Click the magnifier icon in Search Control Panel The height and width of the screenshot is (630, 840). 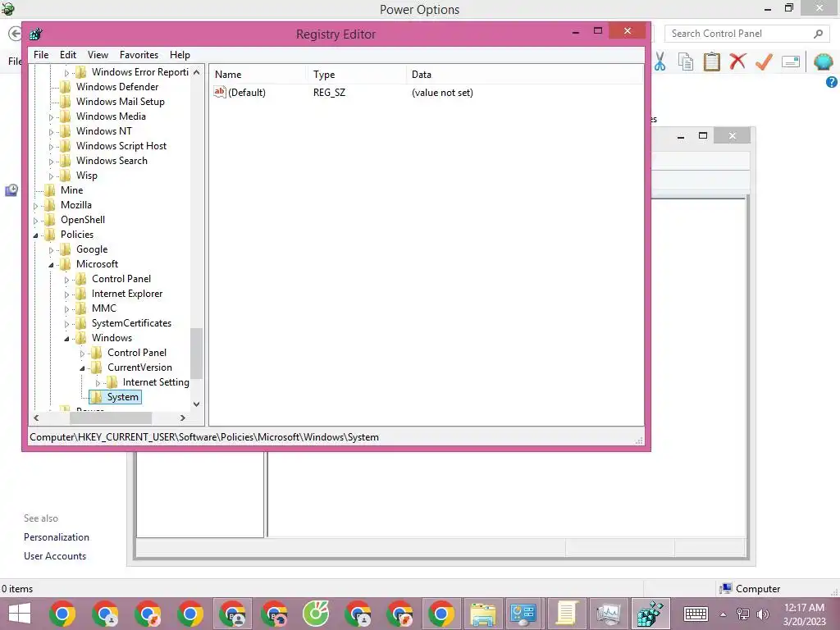818,34
